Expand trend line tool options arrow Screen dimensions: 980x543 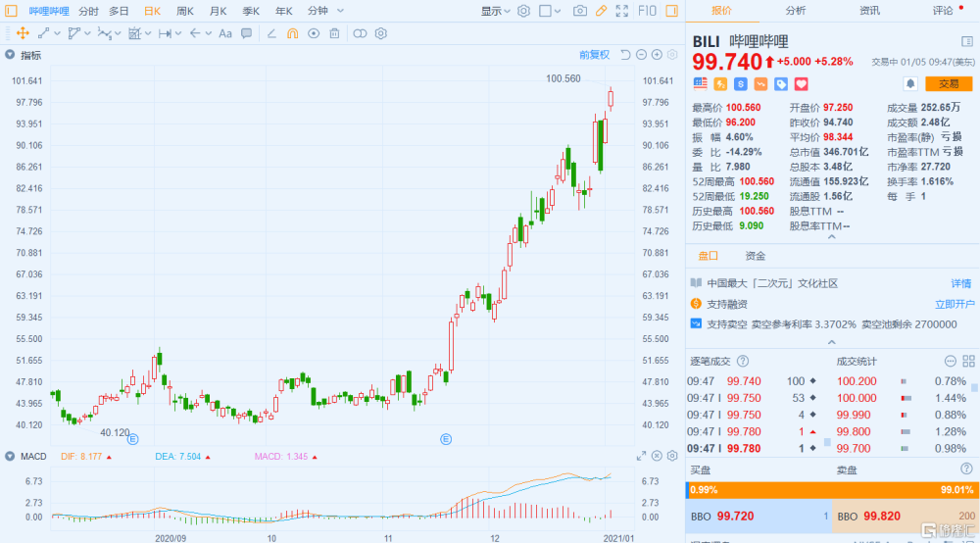pyautogui.click(x=57, y=33)
